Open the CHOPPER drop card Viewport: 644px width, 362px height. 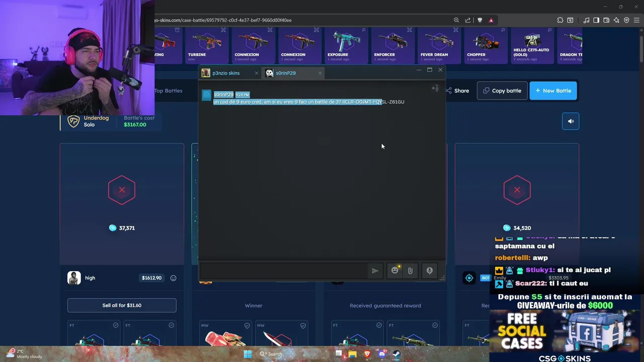click(x=485, y=45)
